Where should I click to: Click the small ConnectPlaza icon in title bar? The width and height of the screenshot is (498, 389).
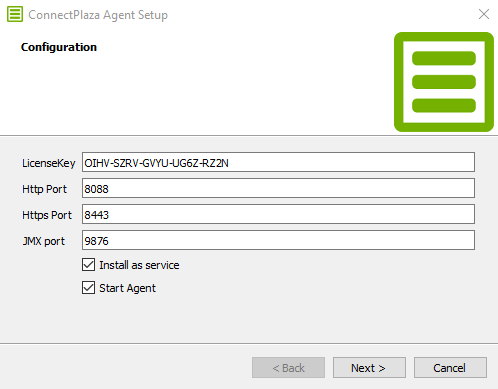pos(15,14)
